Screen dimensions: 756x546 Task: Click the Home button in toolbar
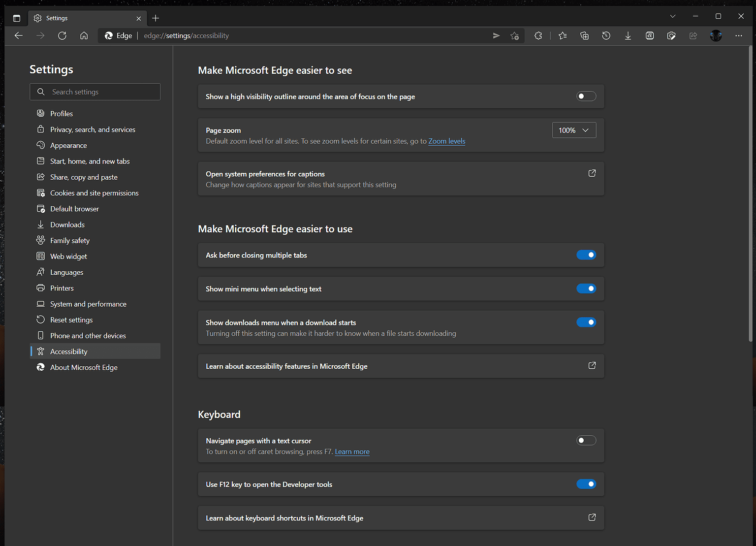(84, 35)
